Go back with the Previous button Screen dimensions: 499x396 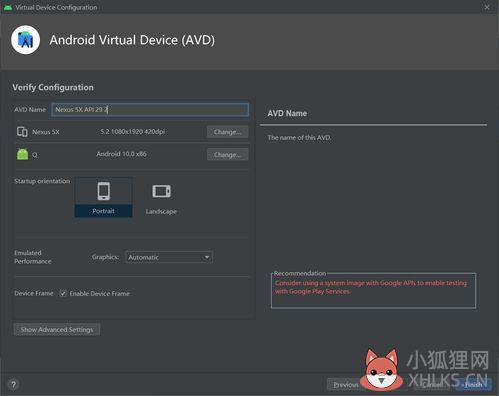(346, 385)
